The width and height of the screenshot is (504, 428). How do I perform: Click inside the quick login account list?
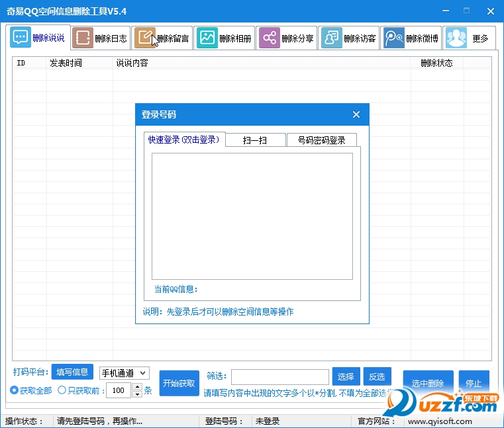click(x=252, y=216)
